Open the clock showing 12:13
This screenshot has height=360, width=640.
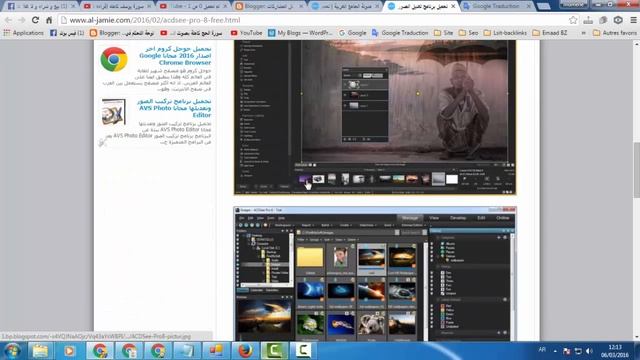point(614,351)
